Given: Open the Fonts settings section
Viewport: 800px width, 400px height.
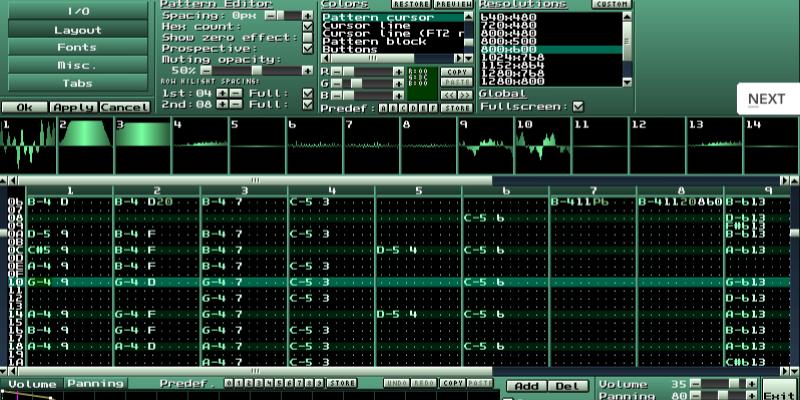Looking at the screenshot, I should tap(77, 47).
